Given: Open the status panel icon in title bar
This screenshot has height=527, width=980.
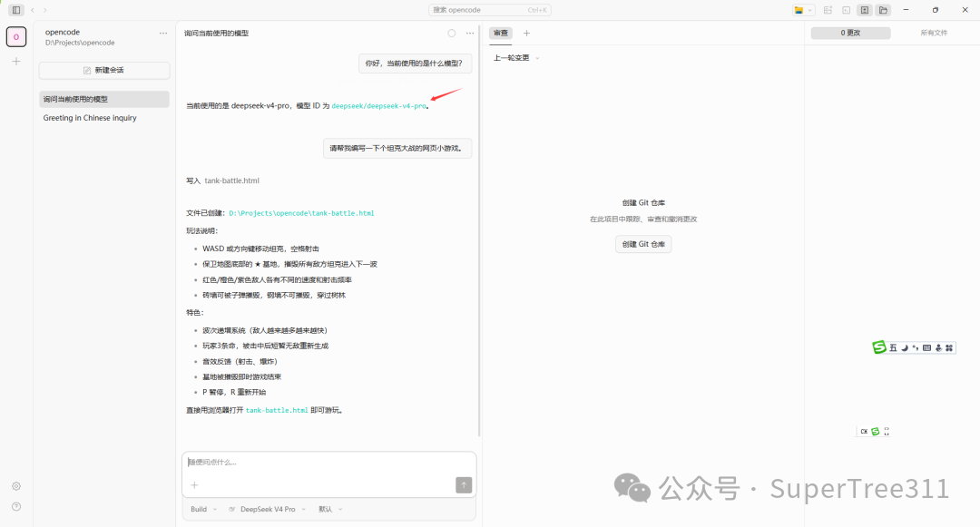Looking at the screenshot, I should pos(828,10).
